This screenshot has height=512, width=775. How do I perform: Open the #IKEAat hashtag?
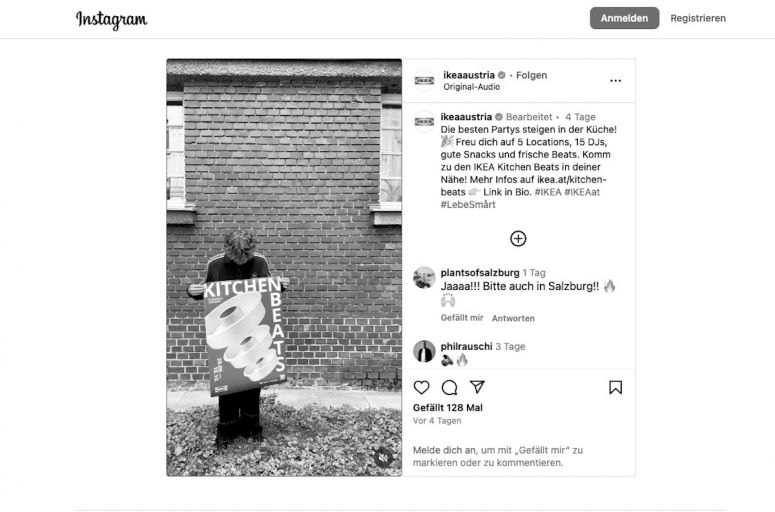tap(582, 192)
